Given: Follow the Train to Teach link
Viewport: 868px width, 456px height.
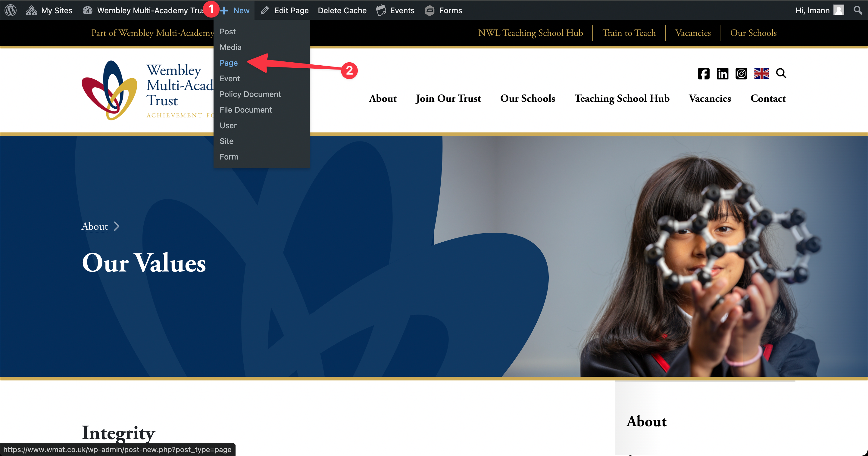Looking at the screenshot, I should (x=629, y=33).
